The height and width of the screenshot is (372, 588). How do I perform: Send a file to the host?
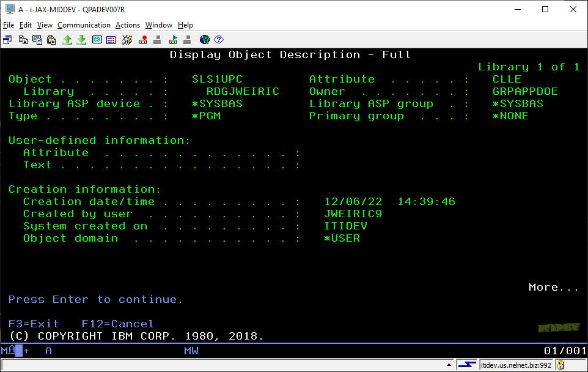click(x=67, y=39)
